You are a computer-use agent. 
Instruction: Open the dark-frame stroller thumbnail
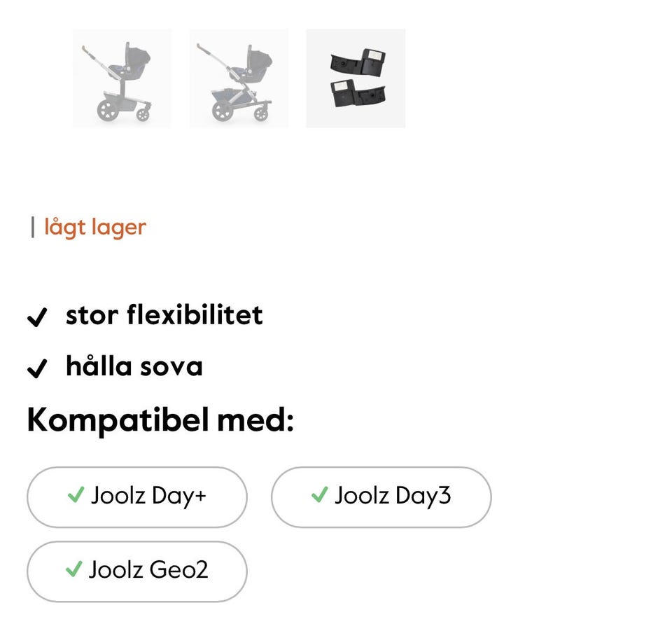122,78
